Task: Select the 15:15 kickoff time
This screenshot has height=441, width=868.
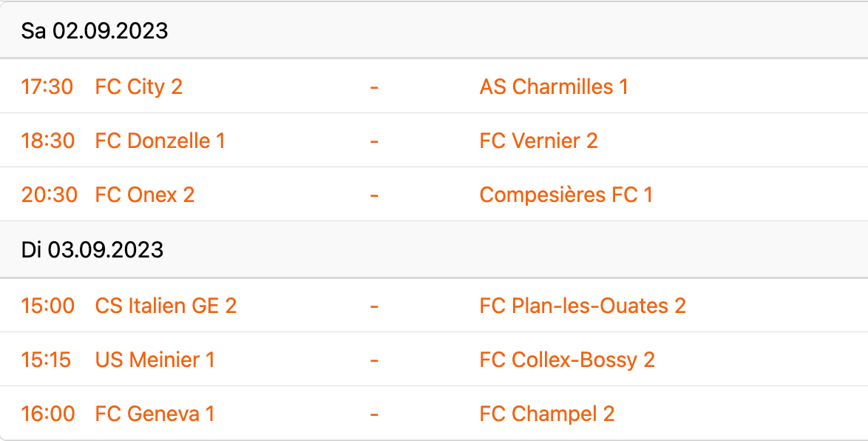Action: [x=47, y=360]
